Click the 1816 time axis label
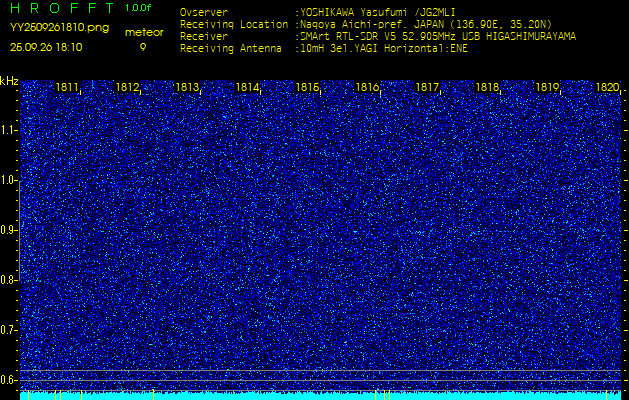Screen dimensions: 629x400 [x=367, y=87]
